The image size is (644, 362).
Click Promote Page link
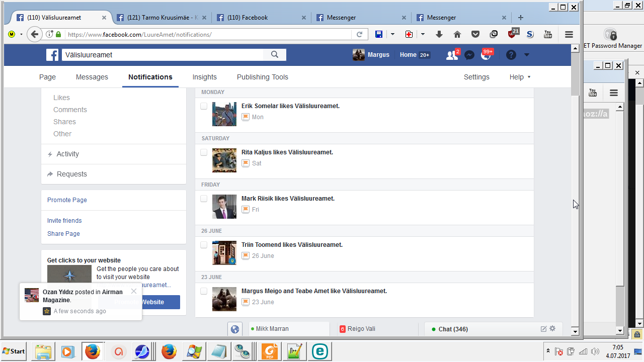pyautogui.click(x=67, y=200)
